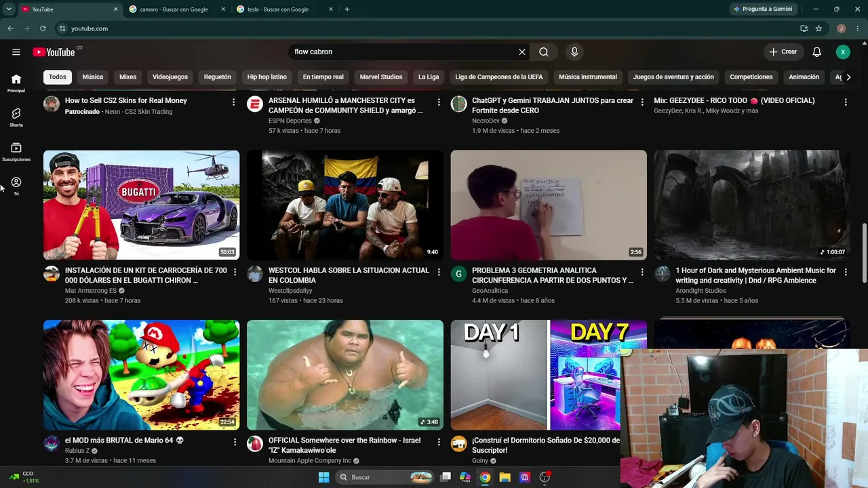
Task: Open Suscripciones in the sidebar
Action: point(16,152)
